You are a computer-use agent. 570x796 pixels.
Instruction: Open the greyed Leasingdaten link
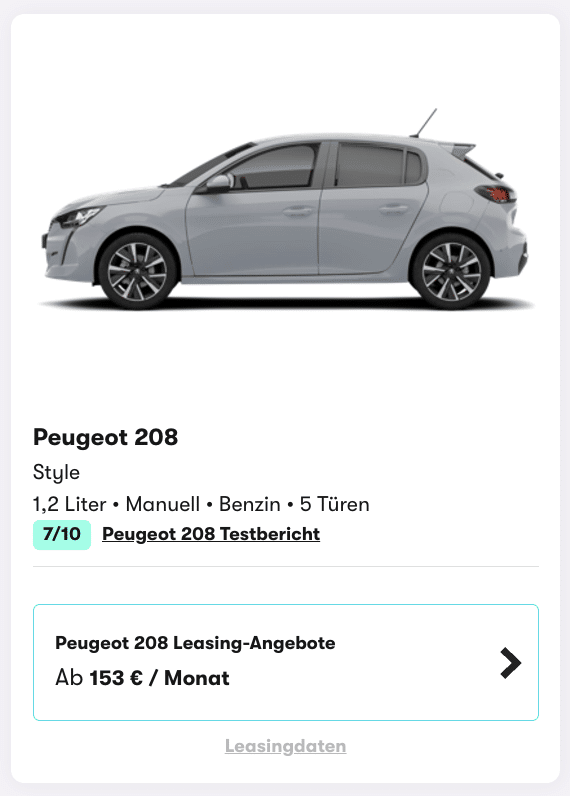[x=285, y=746]
